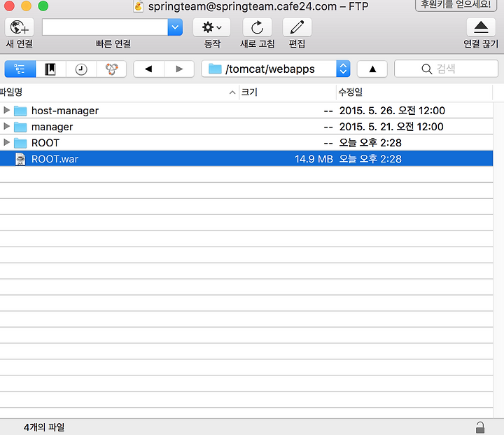Click the magnifier icon in the search field
The image size is (504, 435).
pos(426,69)
